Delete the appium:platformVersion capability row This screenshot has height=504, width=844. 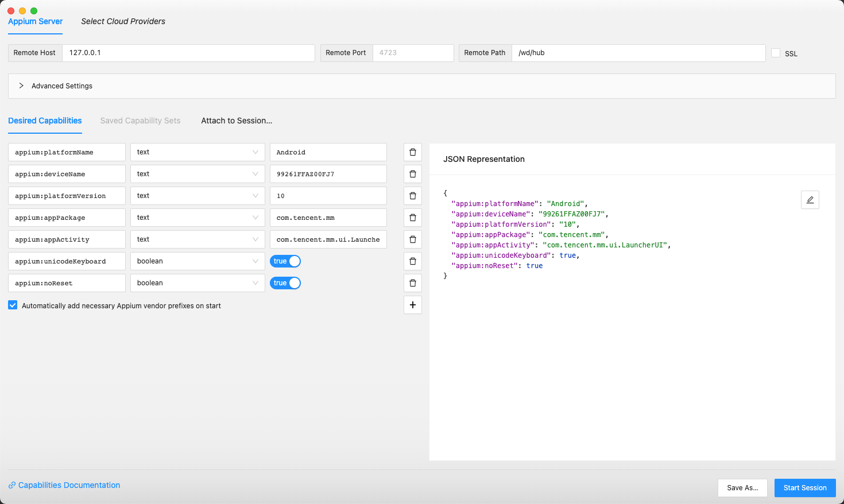(x=412, y=196)
